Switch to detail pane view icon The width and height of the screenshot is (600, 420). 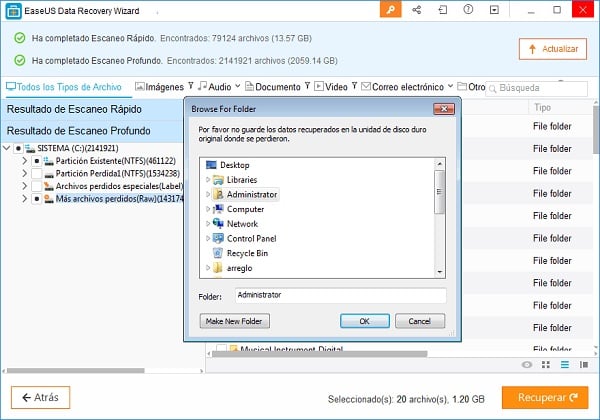click(x=584, y=365)
